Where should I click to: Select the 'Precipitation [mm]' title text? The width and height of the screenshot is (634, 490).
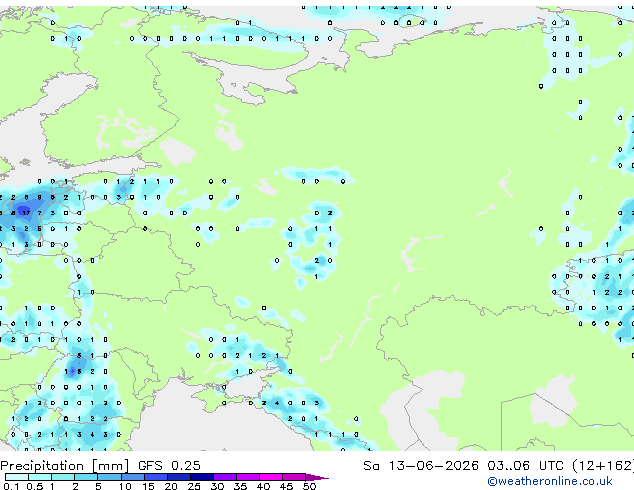65,466
